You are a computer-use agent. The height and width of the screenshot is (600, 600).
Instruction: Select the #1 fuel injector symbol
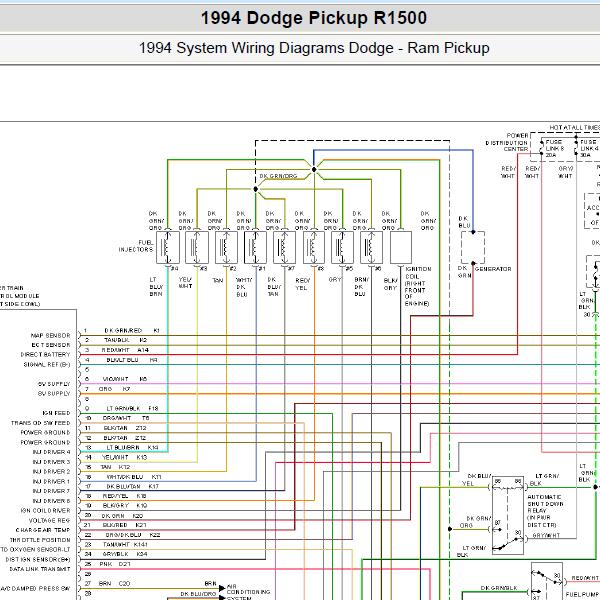coord(255,247)
